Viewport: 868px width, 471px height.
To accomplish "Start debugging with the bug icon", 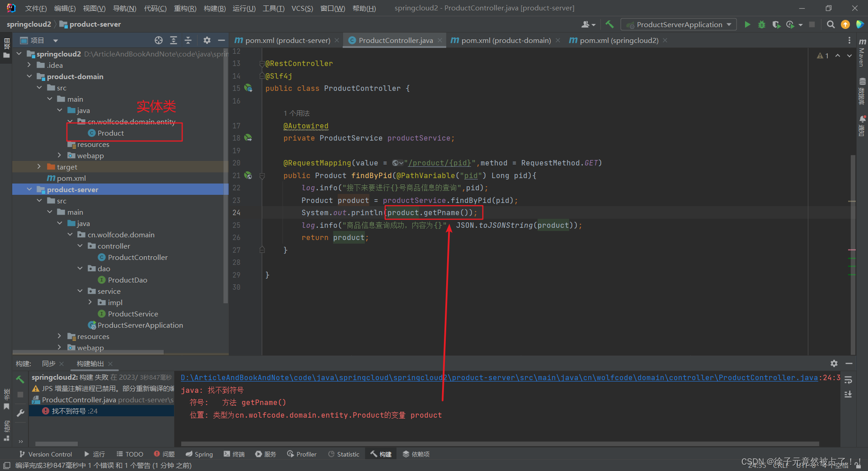I will pyautogui.click(x=762, y=24).
